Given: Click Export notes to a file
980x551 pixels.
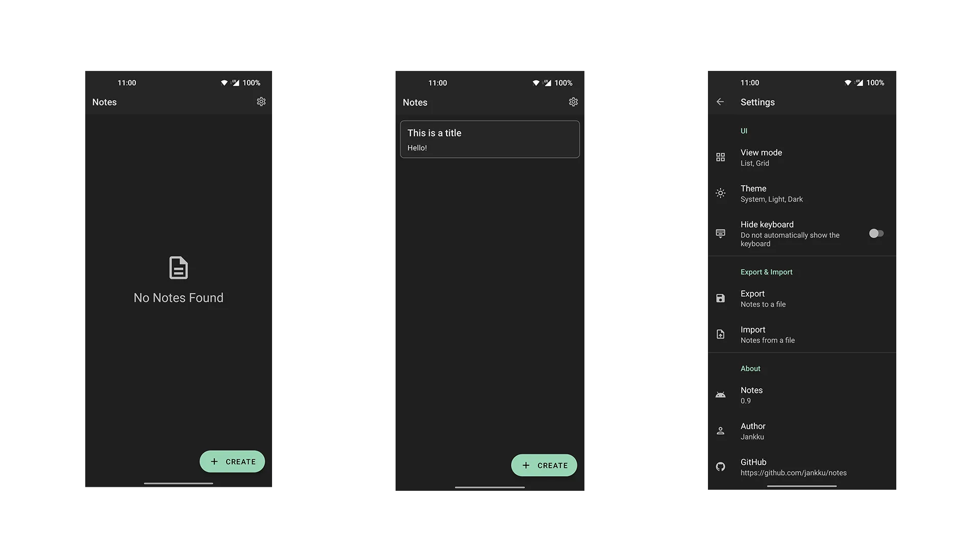Looking at the screenshot, I should 802,298.
